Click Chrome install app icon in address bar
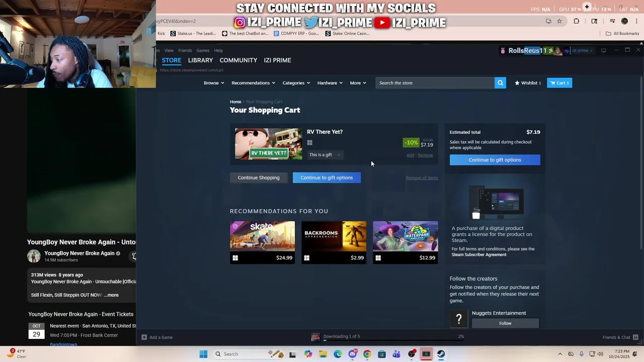This screenshot has width=644, height=362. point(548,21)
